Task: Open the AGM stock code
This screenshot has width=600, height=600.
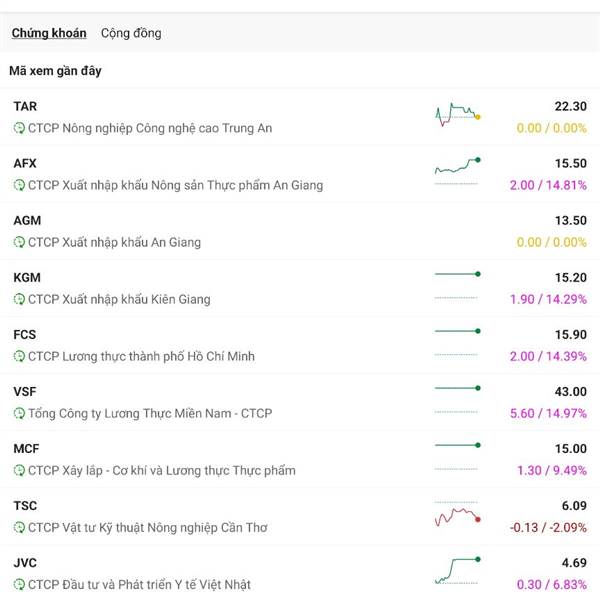Action: 27,220
